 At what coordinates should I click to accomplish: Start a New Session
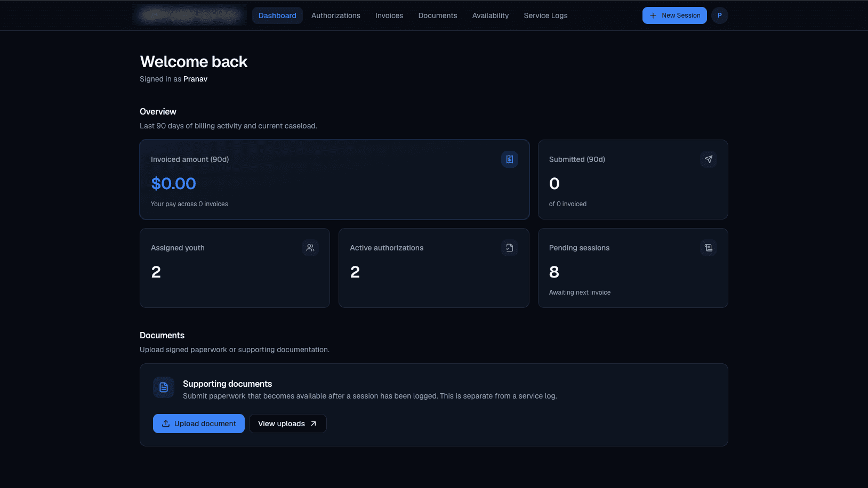(674, 15)
